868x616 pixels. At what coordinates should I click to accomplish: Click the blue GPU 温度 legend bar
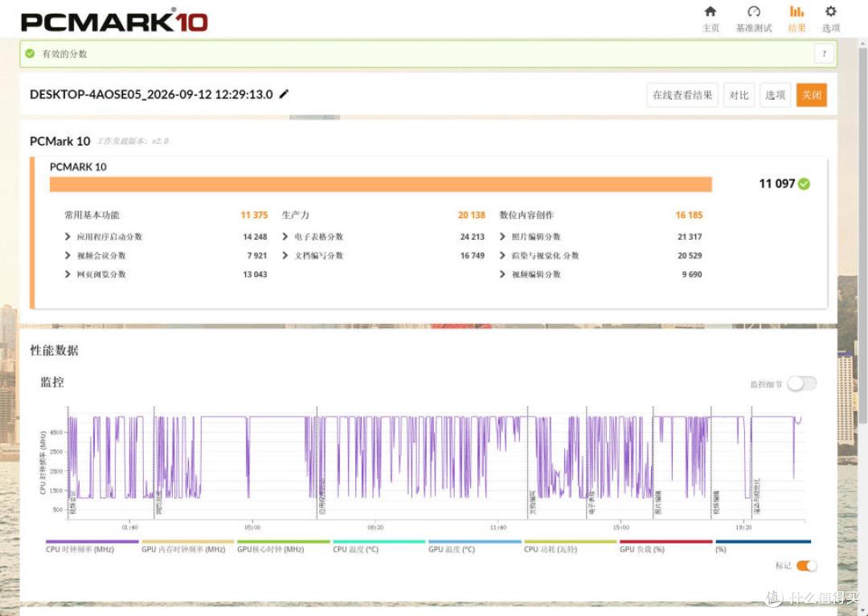[x=475, y=542]
